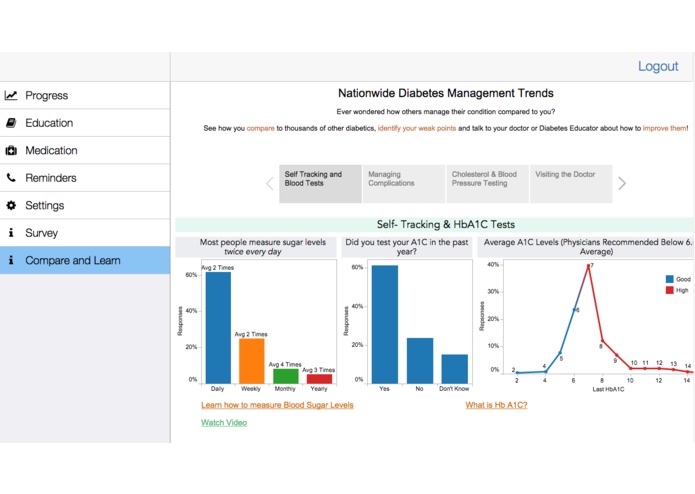
Task: Click the right carousel arrow beside the tabs
Action: coord(622,183)
